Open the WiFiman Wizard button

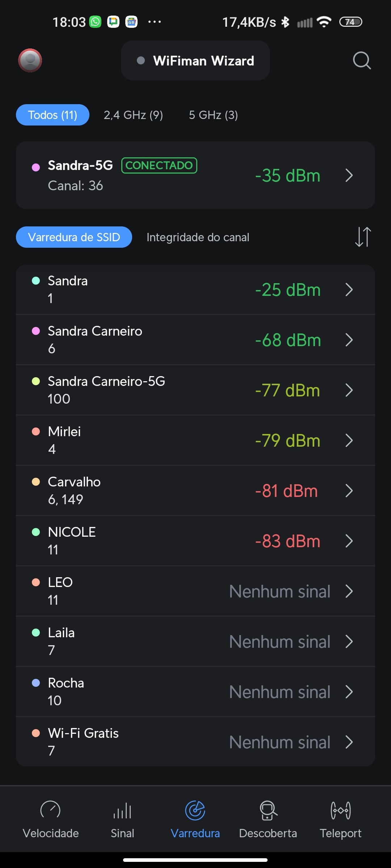195,61
